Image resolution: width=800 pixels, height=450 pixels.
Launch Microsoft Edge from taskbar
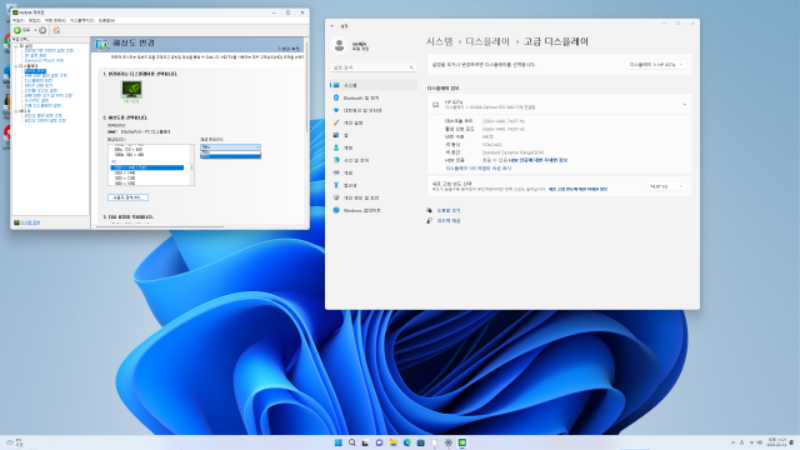407,442
